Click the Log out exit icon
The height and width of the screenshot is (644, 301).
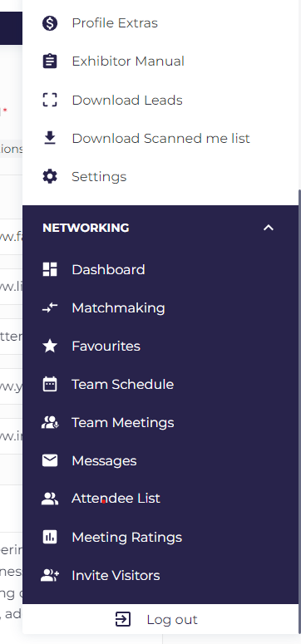[123, 619]
